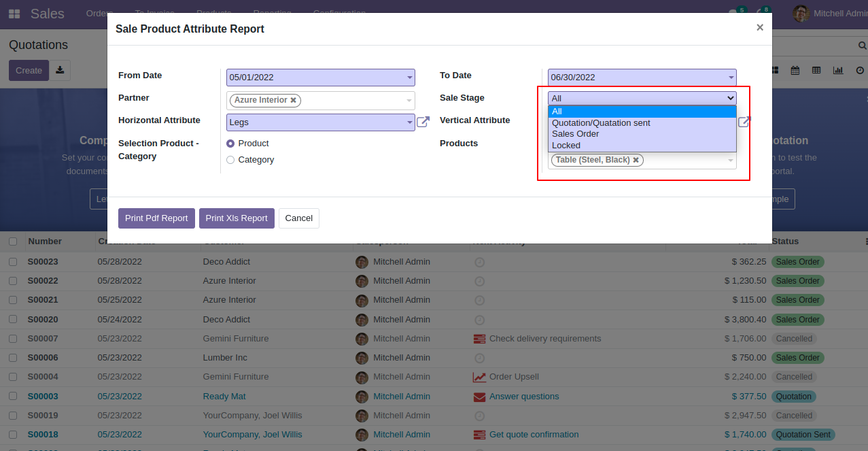Click the To Date input field
The image size is (868, 451).
[x=636, y=78]
